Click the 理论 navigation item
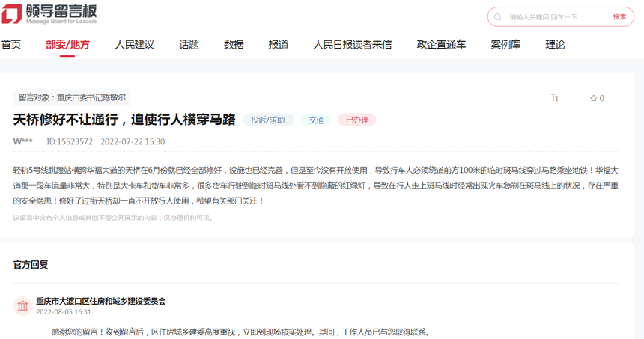Image resolution: width=644 pixels, height=339 pixels. point(555,45)
